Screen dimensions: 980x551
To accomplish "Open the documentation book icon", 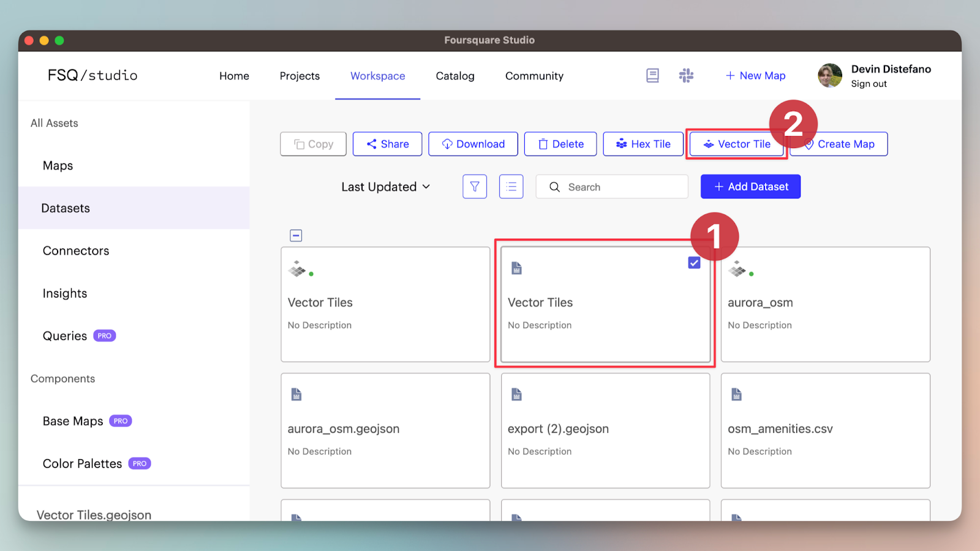I will click(652, 75).
